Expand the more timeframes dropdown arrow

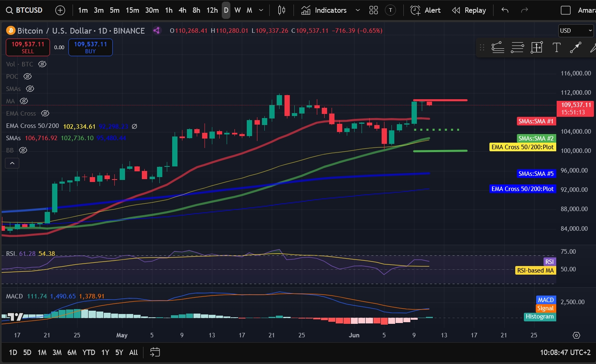pos(261,10)
